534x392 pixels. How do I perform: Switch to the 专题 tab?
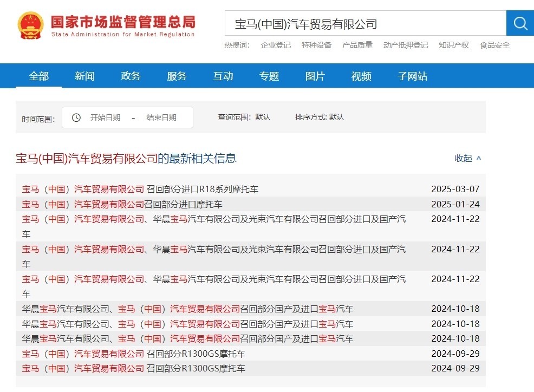269,76
